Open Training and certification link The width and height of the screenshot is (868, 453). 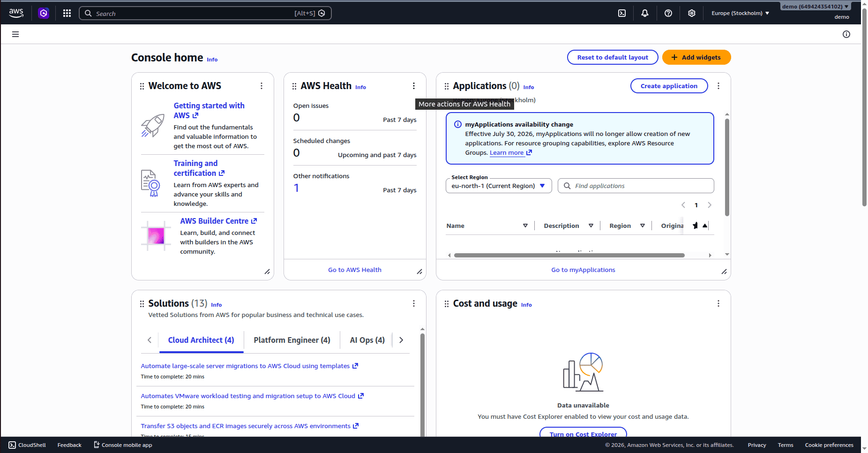(199, 168)
